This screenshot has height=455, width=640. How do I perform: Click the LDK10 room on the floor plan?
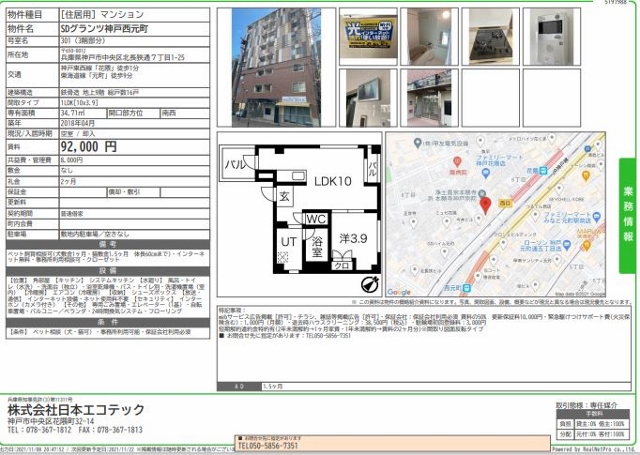[x=333, y=181]
